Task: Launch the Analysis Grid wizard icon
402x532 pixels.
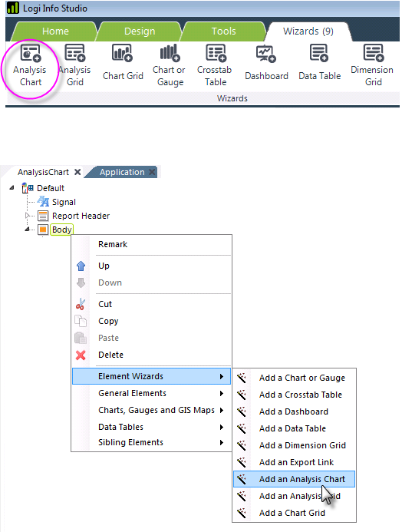Action: tap(75, 53)
